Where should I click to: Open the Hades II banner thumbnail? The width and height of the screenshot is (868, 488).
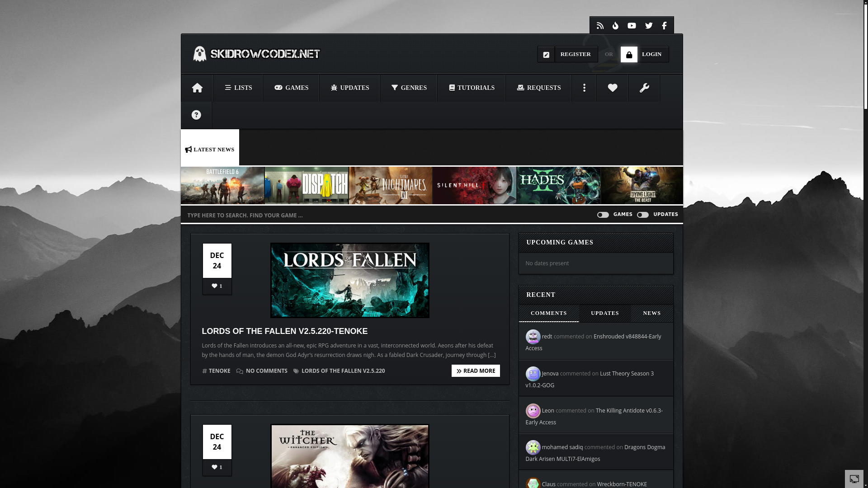click(558, 185)
